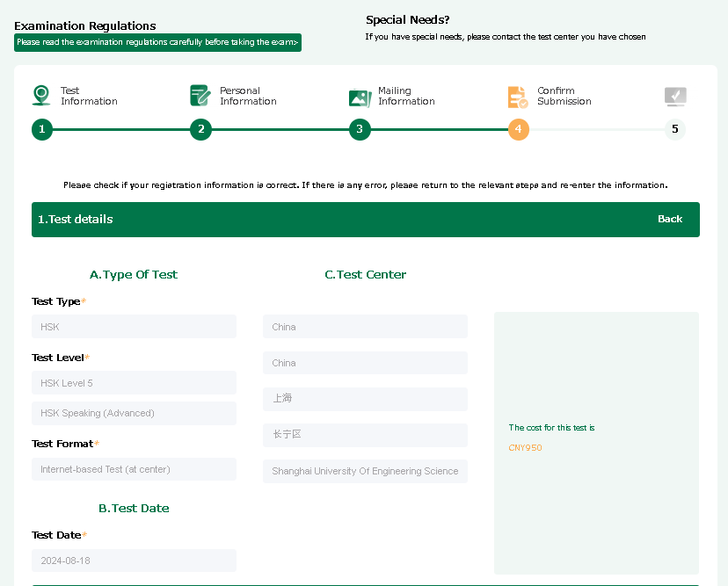Click the Test Level field HSK Level 5
The image size is (728, 586).
135,383
